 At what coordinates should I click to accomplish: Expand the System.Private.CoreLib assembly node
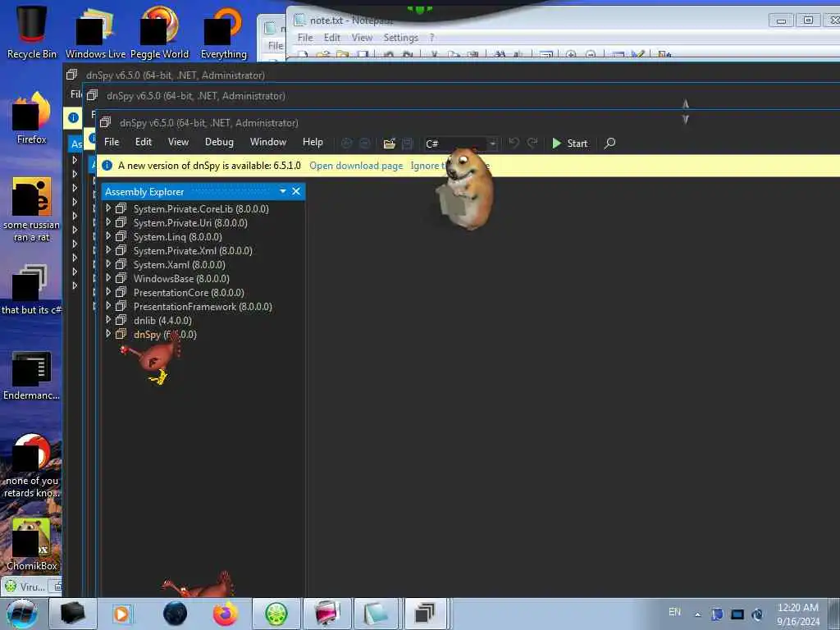(108, 208)
